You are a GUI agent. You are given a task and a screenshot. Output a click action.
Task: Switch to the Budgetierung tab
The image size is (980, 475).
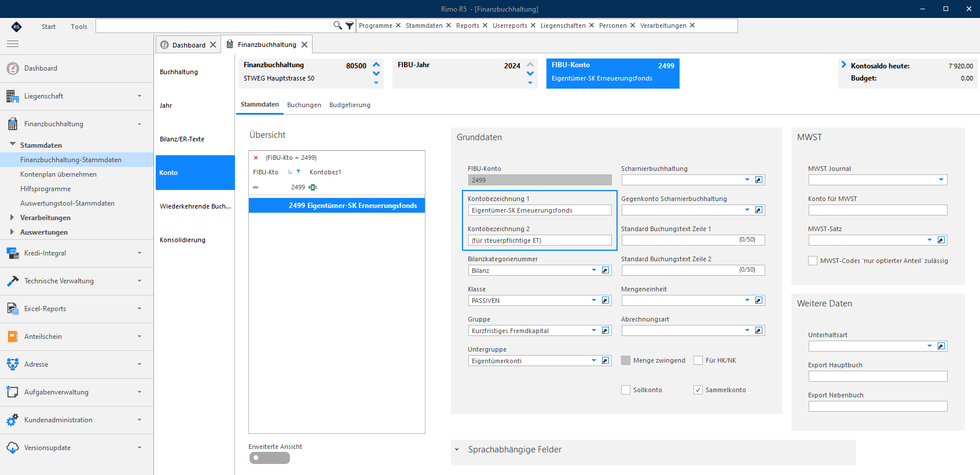[350, 105]
